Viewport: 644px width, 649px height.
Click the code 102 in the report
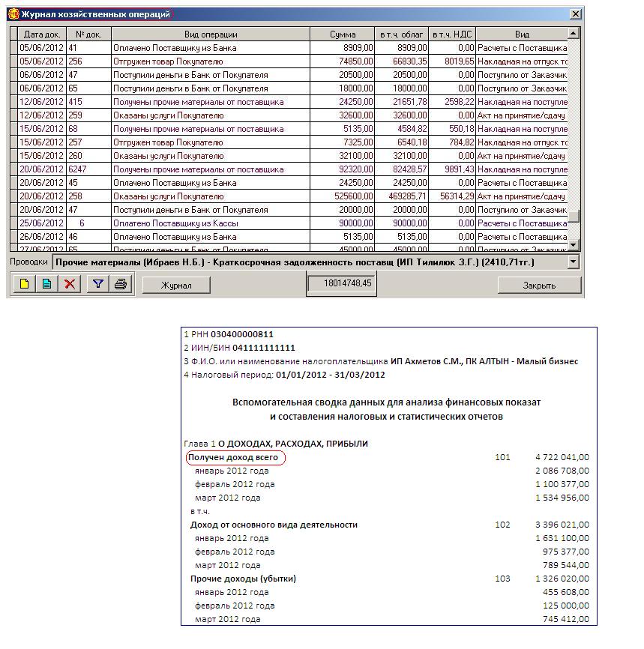[502, 525]
